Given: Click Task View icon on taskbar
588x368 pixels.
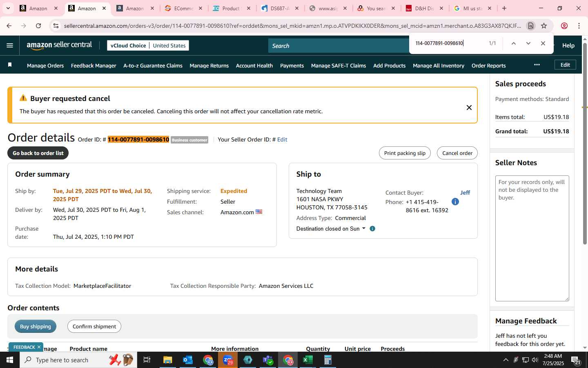Looking at the screenshot, I should point(147,360).
